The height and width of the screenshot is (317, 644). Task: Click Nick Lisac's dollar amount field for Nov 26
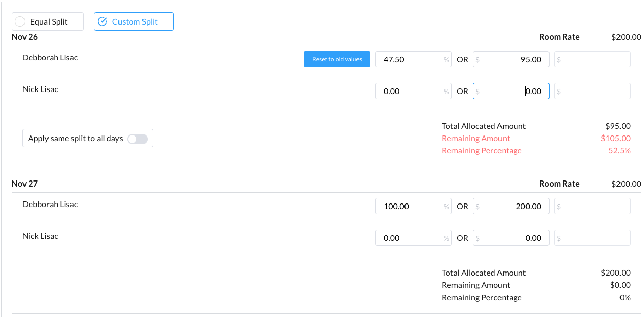coord(511,91)
